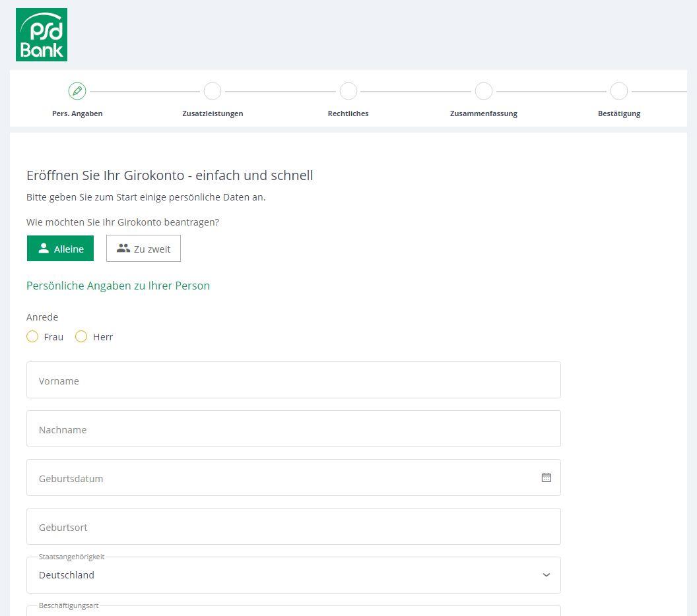Focus the Vorname input field
The height and width of the screenshot is (616, 697).
(293, 380)
